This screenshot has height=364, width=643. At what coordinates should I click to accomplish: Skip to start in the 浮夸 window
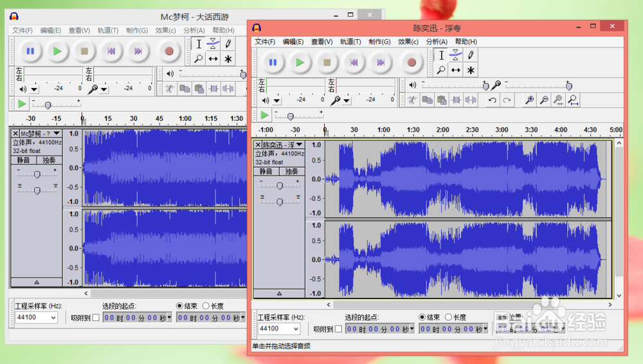coord(354,62)
